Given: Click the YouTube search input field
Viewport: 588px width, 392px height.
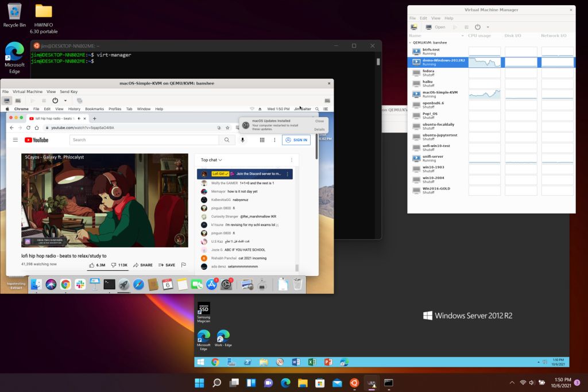Looking at the screenshot, I should coord(144,139).
